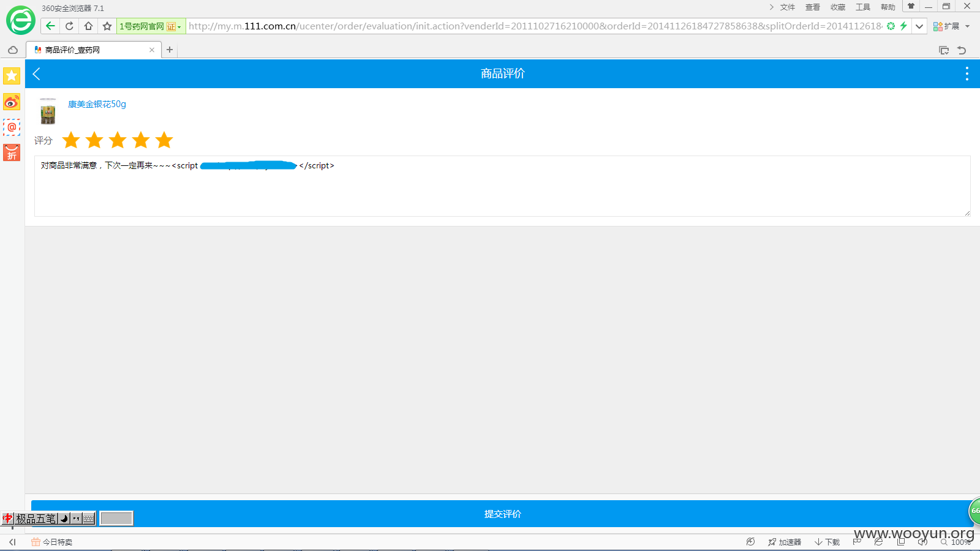
Task: Switch browser engine via IE icon
Action: [x=878, y=542]
